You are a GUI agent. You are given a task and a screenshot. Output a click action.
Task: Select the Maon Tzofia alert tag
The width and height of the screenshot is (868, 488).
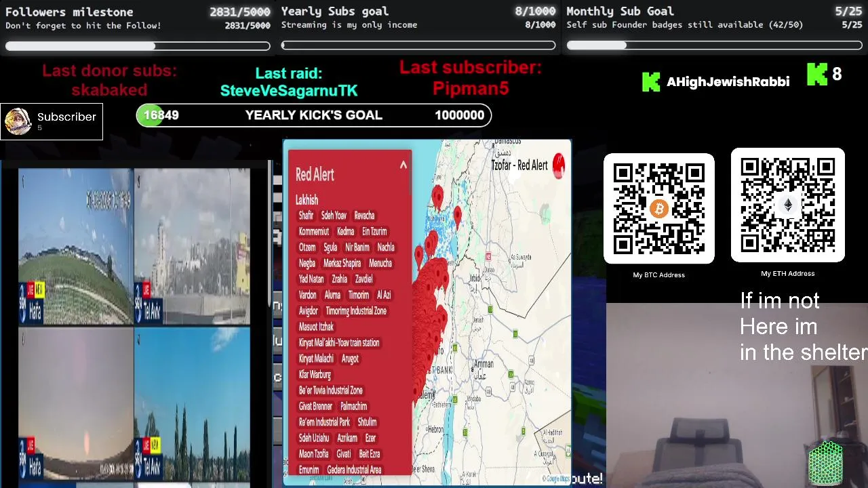[314, 454]
